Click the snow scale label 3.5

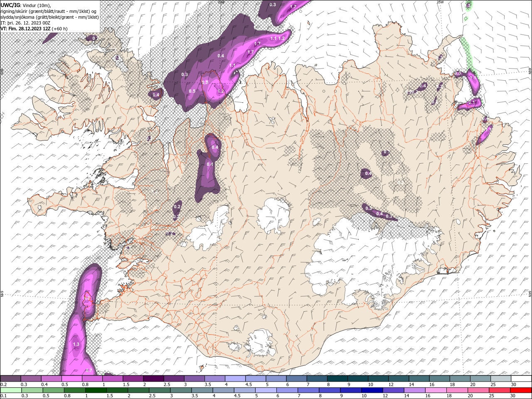pyautogui.click(x=207, y=384)
